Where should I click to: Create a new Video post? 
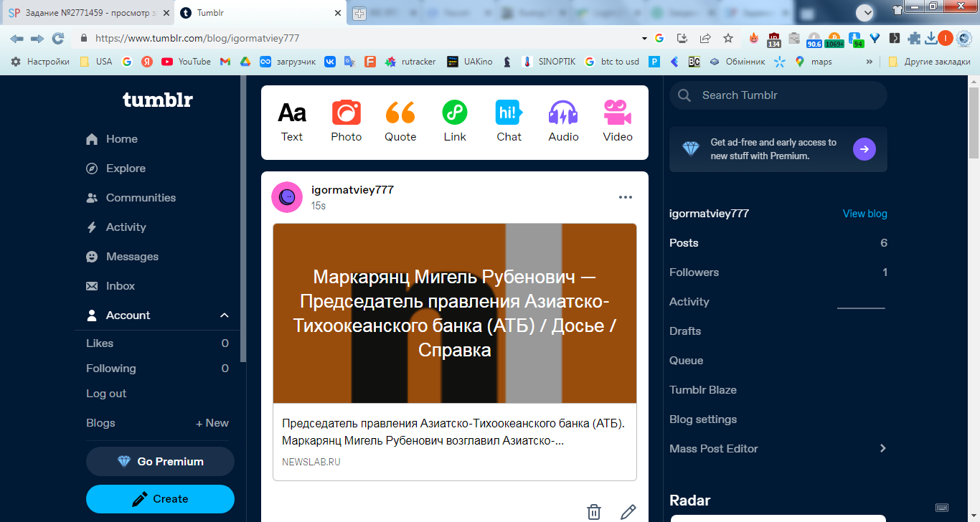pyautogui.click(x=617, y=122)
